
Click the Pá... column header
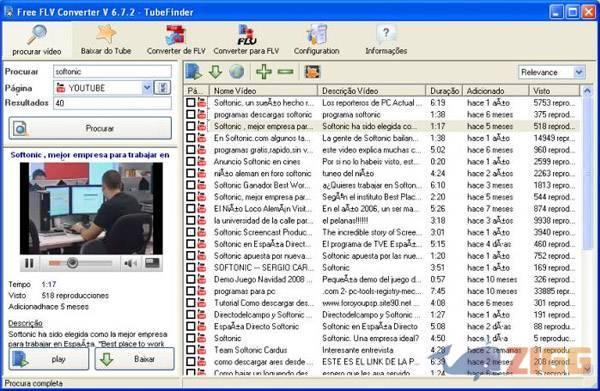point(197,91)
